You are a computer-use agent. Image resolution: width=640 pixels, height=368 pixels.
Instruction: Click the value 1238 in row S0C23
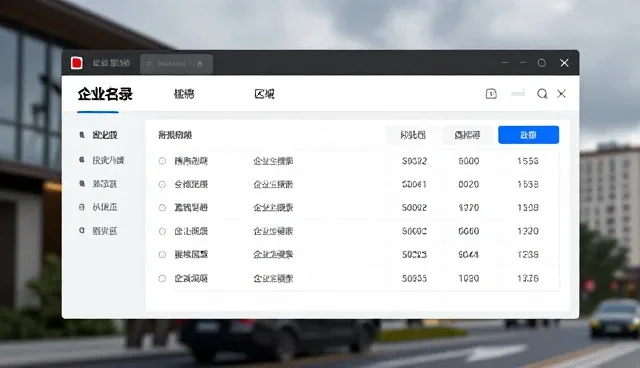528,255
